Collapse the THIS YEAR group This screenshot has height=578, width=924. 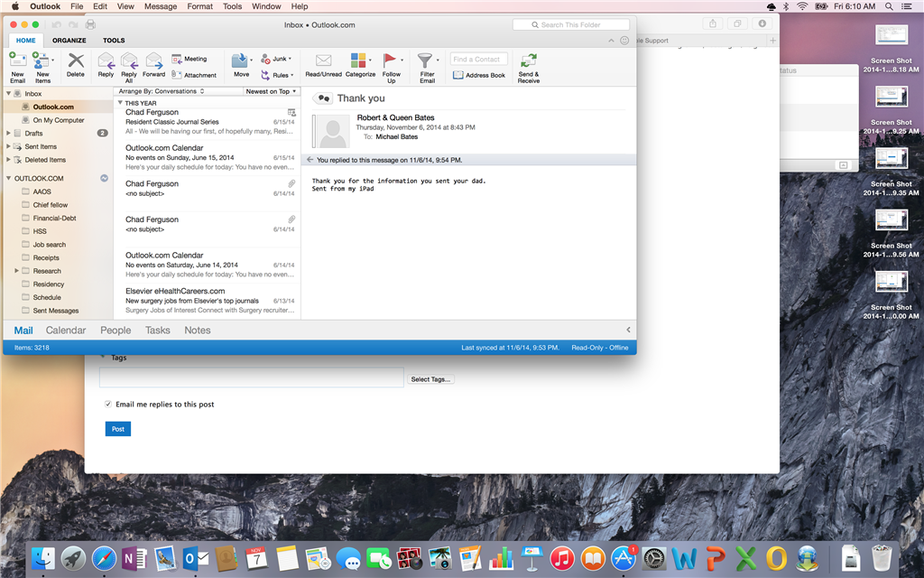click(x=120, y=103)
